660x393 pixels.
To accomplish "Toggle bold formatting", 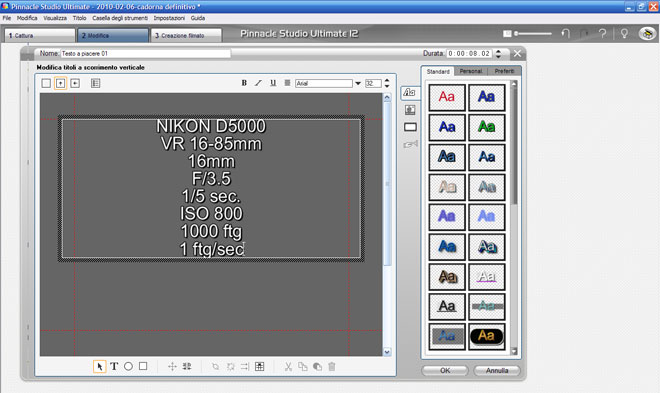I will [x=244, y=83].
